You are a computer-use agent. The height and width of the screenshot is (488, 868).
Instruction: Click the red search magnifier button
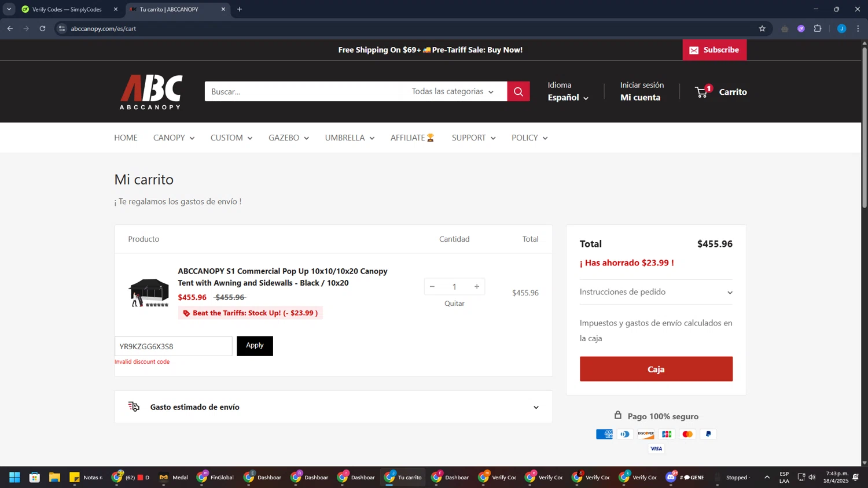pyautogui.click(x=518, y=91)
